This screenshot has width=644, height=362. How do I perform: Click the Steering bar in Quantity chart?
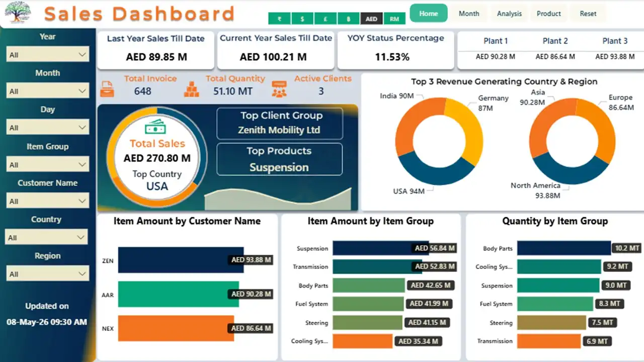coord(552,322)
